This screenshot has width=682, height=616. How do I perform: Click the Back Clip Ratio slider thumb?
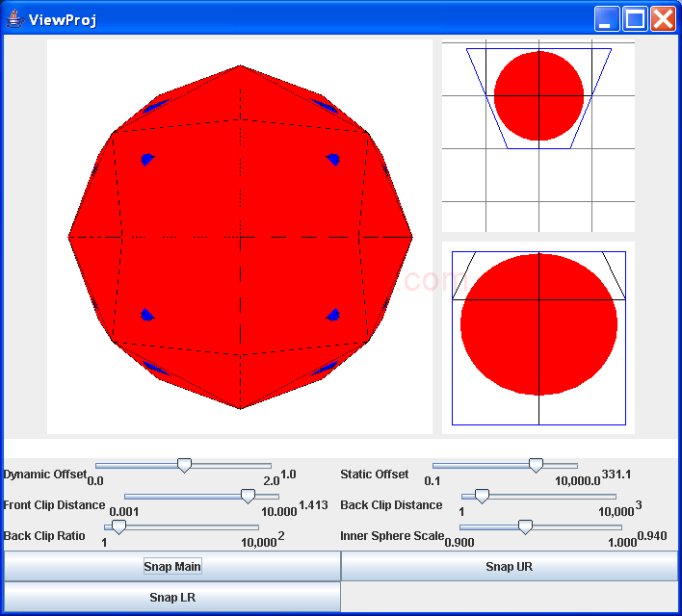(118, 526)
